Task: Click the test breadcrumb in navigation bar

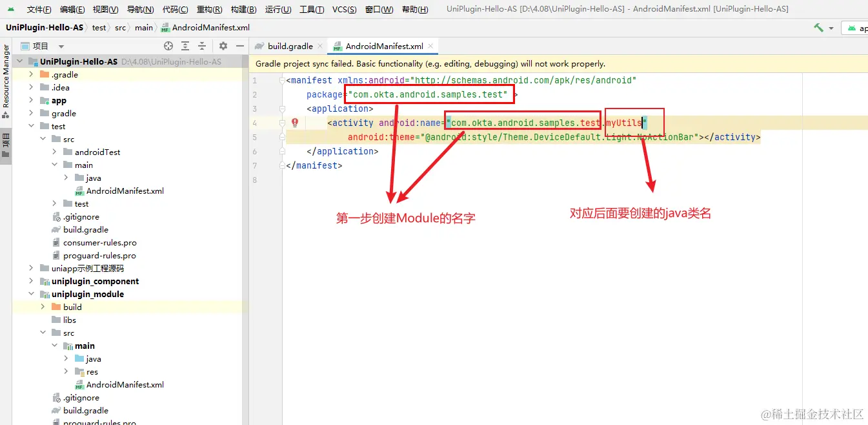Action: click(99, 28)
